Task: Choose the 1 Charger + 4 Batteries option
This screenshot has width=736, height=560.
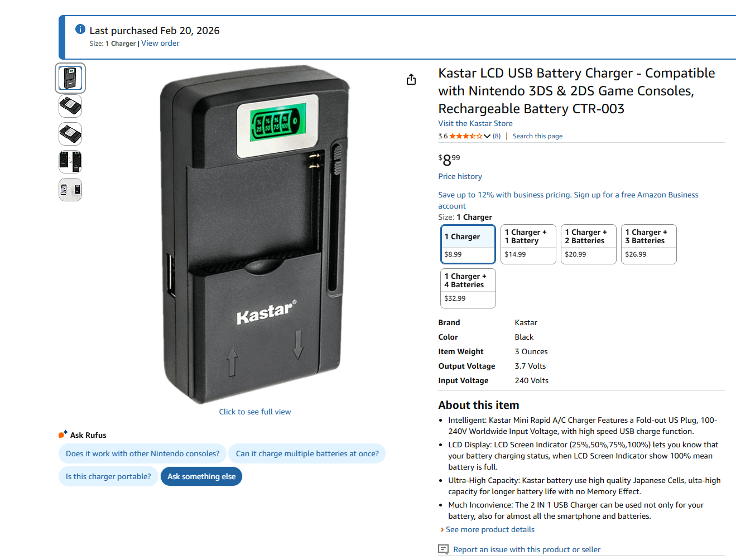Action: click(468, 288)
